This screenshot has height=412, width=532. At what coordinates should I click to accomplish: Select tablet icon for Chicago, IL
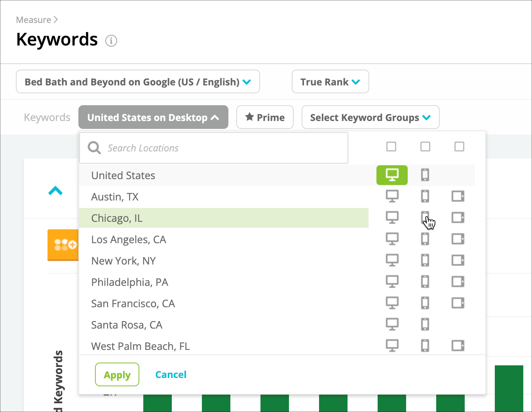458,218
